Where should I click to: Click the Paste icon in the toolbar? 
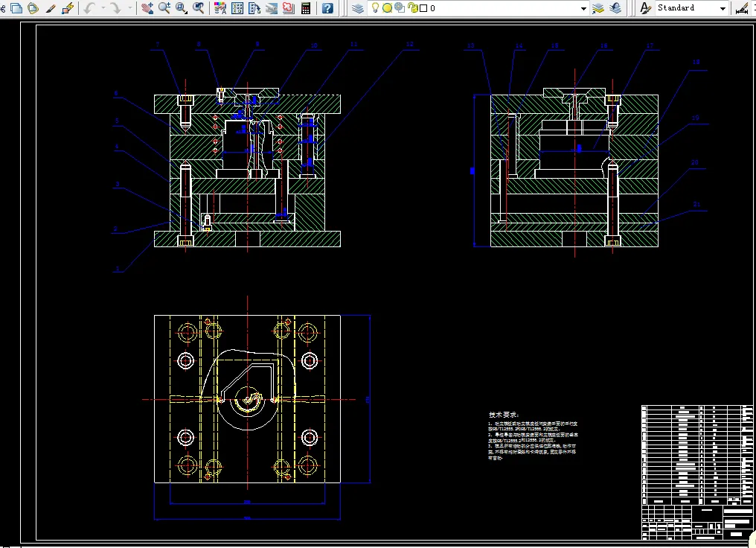pos(33,7)
